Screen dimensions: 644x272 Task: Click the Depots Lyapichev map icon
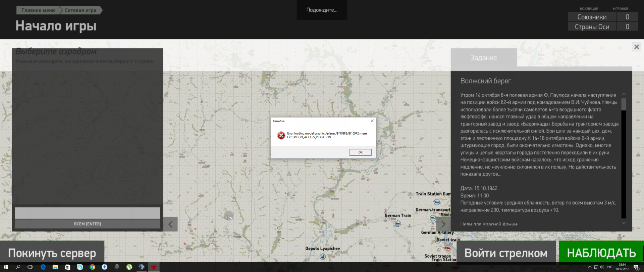(x=323, y=257)
